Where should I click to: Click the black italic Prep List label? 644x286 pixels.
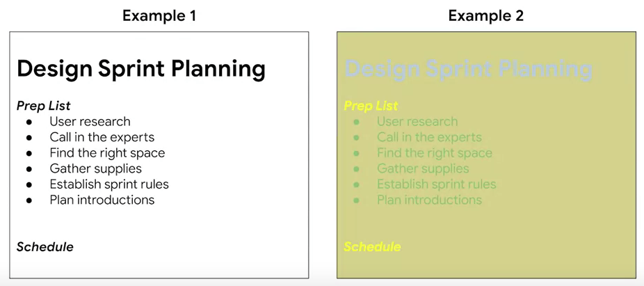tap(44, 106)
